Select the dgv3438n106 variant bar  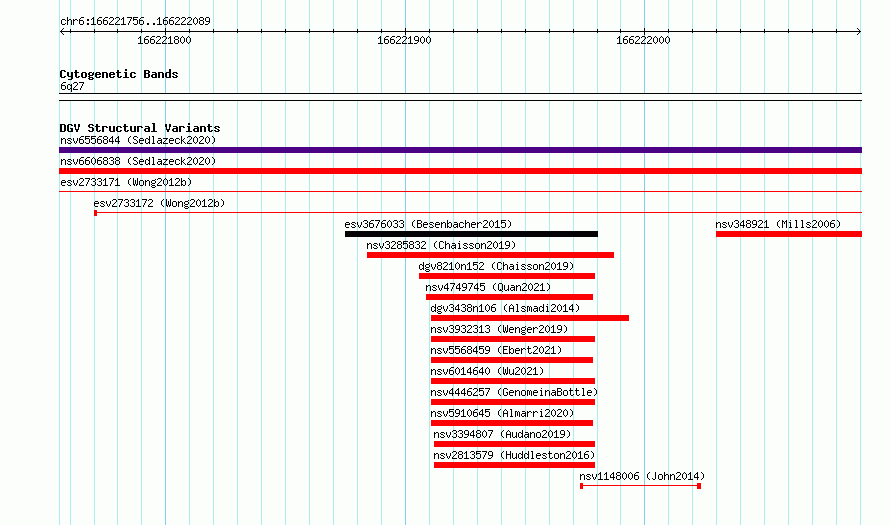click(530, 318)
